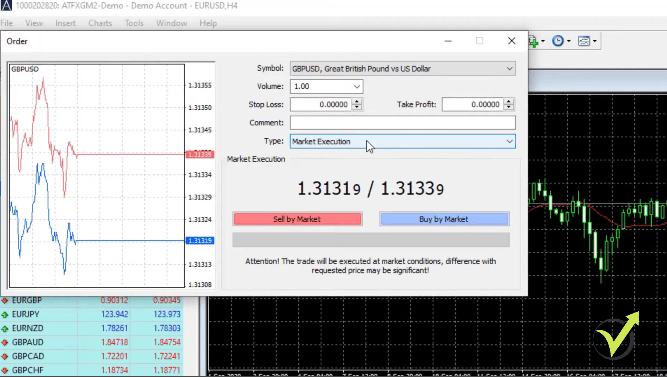Click the MetaTrader app icon in title bar
The width and height of the screenshot is (667, 377).
coord(6,6)
